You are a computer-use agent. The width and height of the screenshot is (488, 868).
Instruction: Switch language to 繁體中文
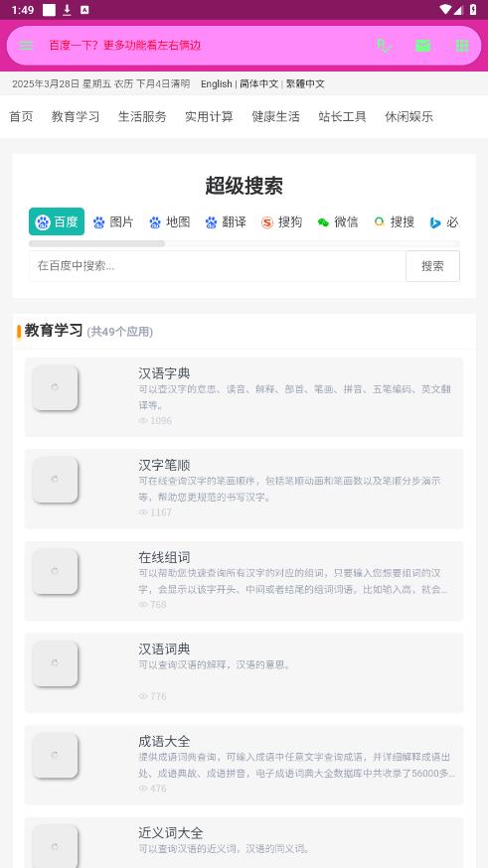(x=305, y=84)
